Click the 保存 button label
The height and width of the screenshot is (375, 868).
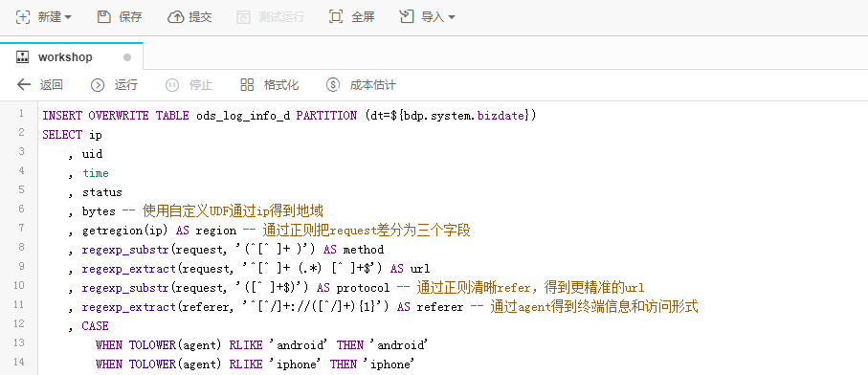[x=131, y=17]
